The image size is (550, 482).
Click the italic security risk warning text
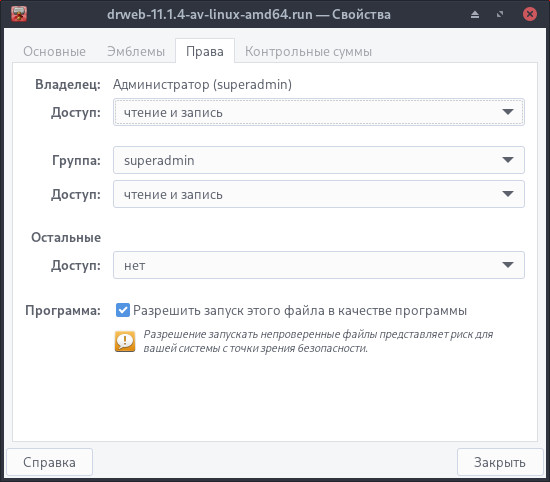tap(318, 341)
